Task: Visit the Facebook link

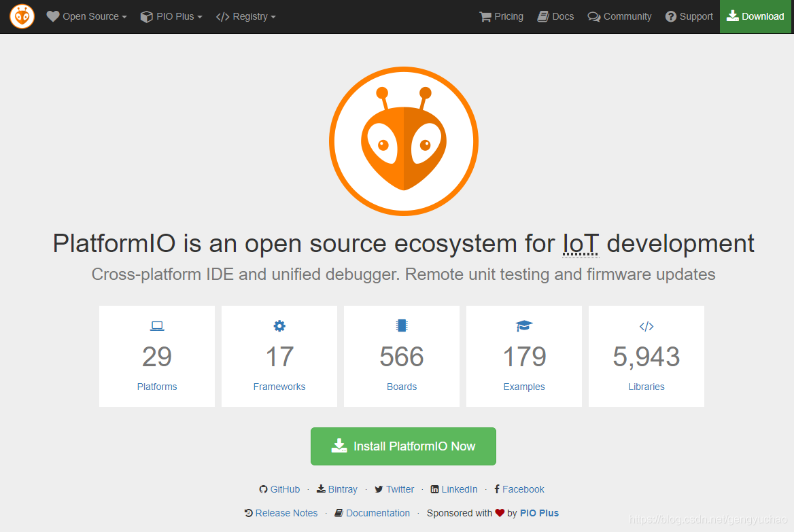Action: coord(523,489)
